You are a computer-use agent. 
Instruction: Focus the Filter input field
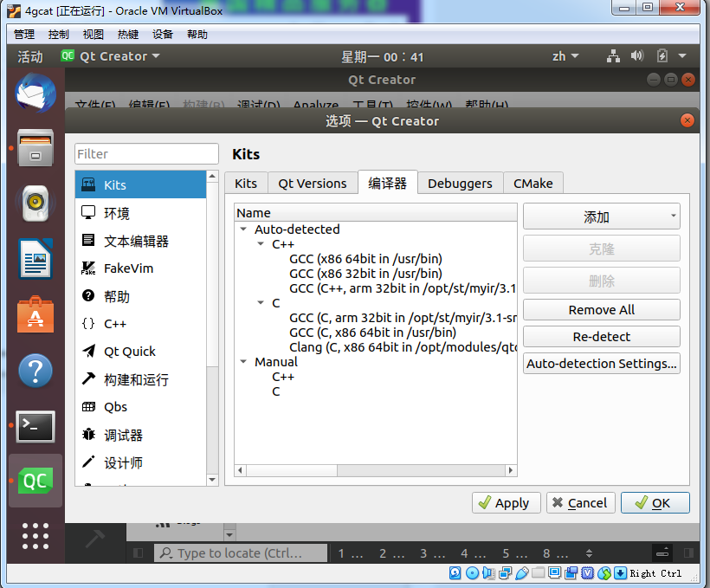point(146,153)
